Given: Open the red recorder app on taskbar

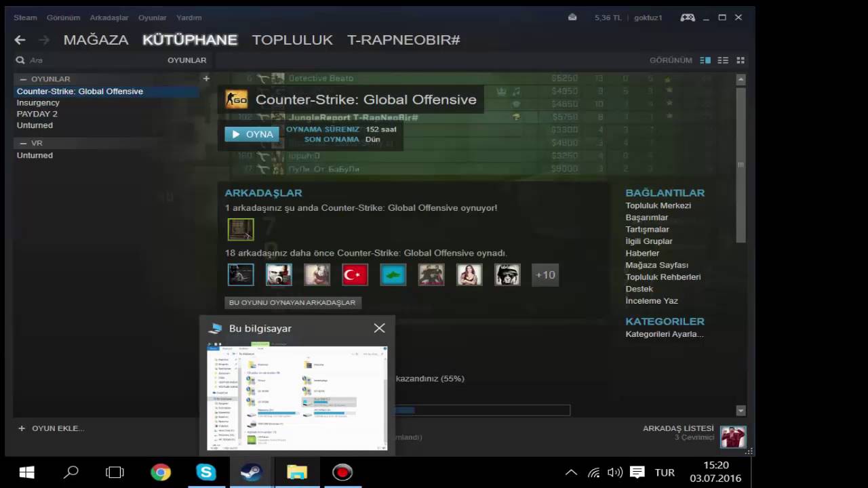Looking at the screenshot, I should click(x=342, y=472).
